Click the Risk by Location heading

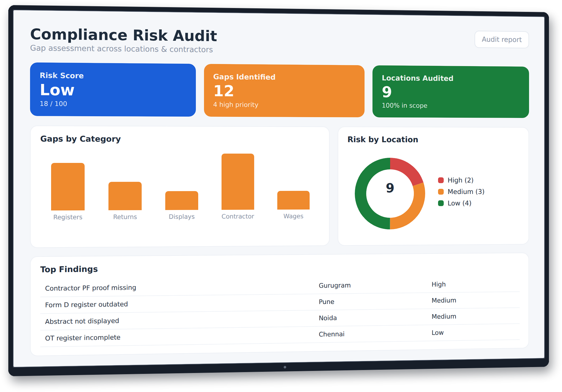383,140
